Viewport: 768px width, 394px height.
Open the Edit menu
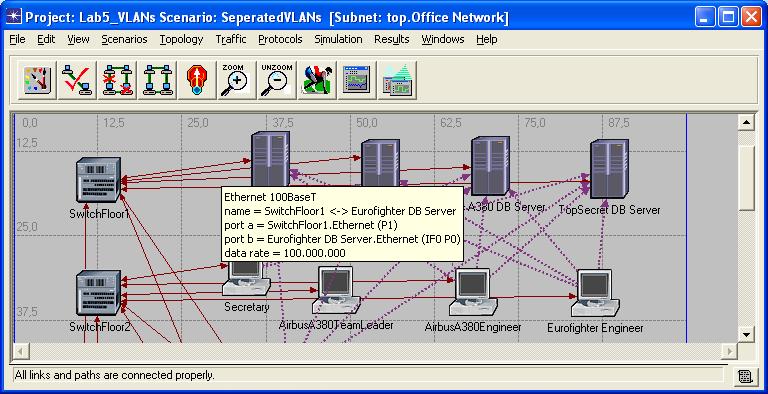(x=46, y=39)
